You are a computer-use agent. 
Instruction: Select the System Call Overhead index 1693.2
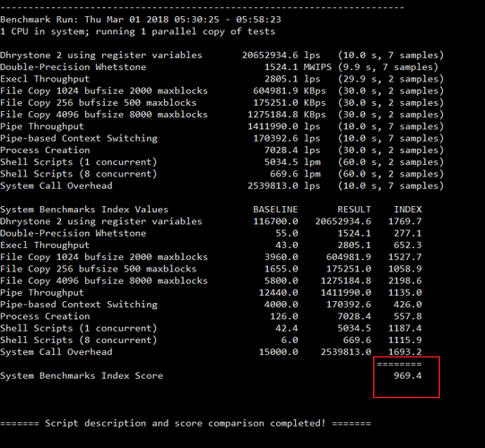(404, 352)
